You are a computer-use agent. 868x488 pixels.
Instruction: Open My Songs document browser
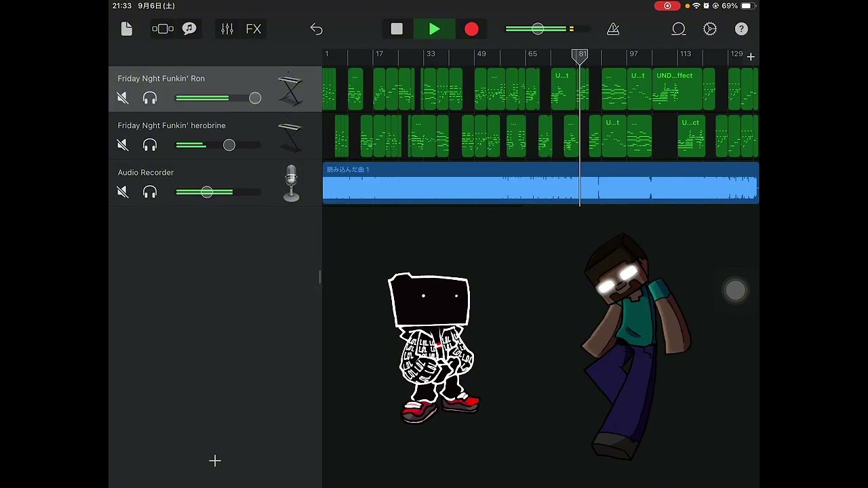pos(127,28)
